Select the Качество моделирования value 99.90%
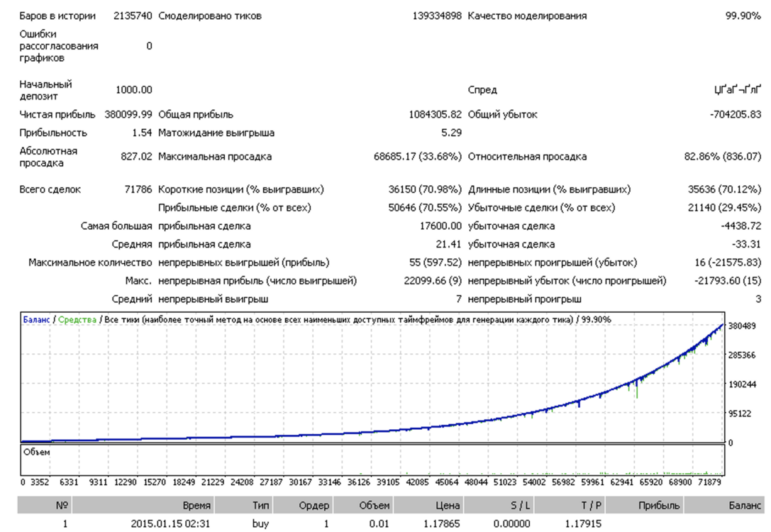 pos(743,16)
